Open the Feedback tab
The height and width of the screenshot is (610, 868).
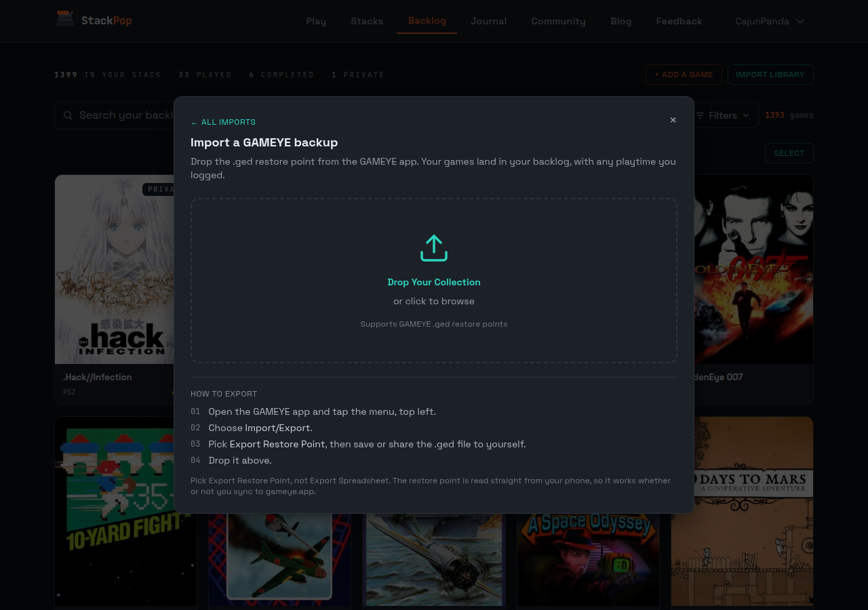point(679,21)
